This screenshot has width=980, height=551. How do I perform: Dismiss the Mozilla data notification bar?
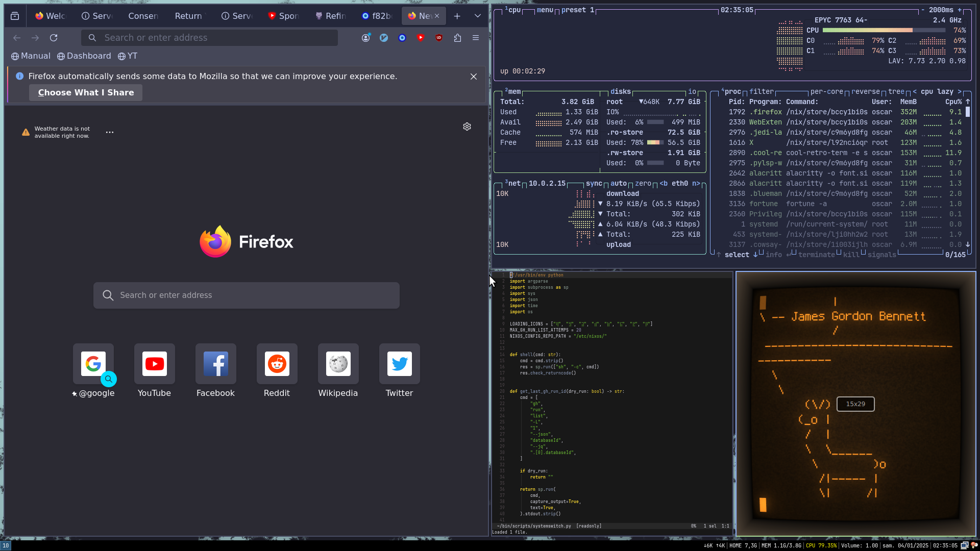pyautogui.click(x=474, y=77)
